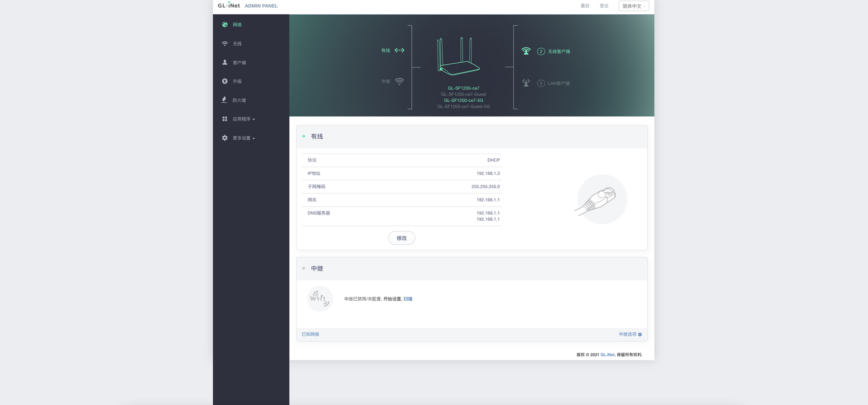Viewport: 868px width, 405px height.
Task: Click the 有线 section heading
Action: coord(317,137)
